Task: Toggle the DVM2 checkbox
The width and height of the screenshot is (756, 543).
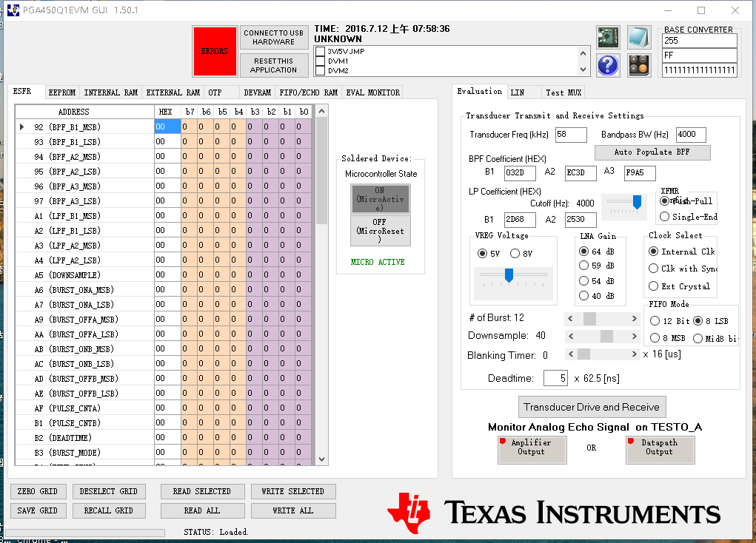Action: [x=320, y=70]
